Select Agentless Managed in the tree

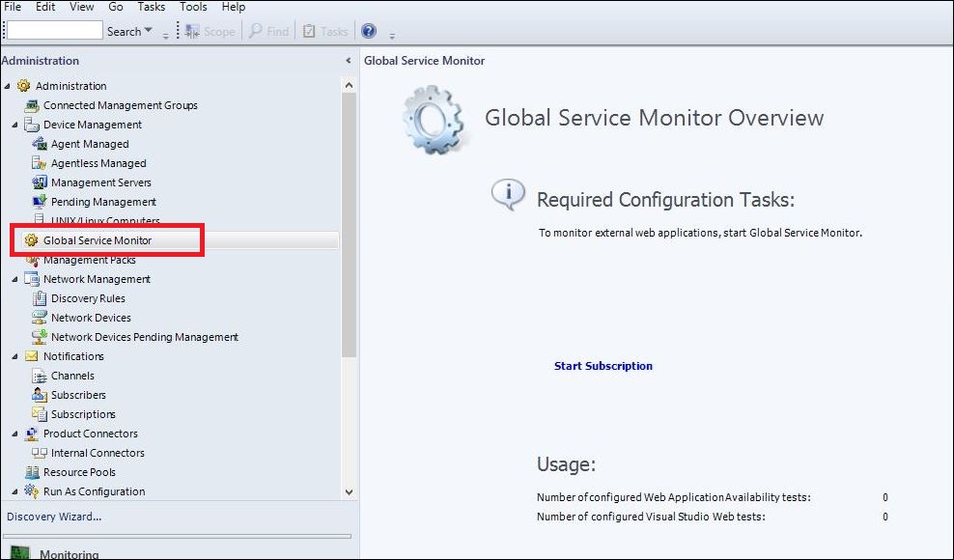pos(98,163)
